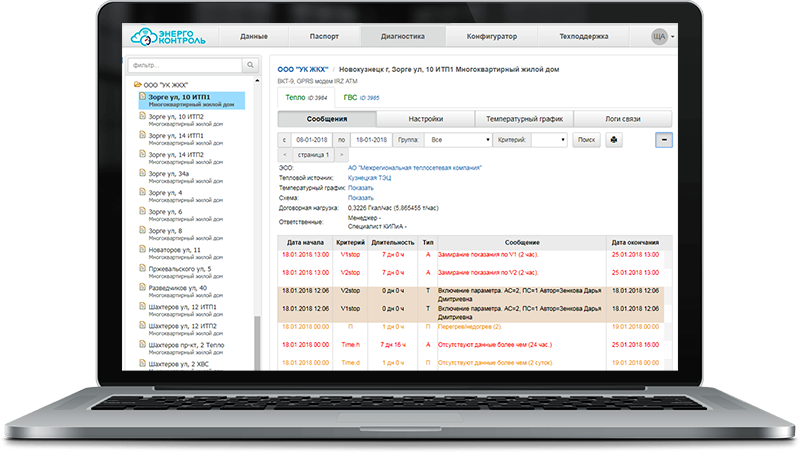800x454 pixels.
Task: Click the document icon for Разведчиков ул, 40
Action: pyautogui.click(x=143, y=288)
